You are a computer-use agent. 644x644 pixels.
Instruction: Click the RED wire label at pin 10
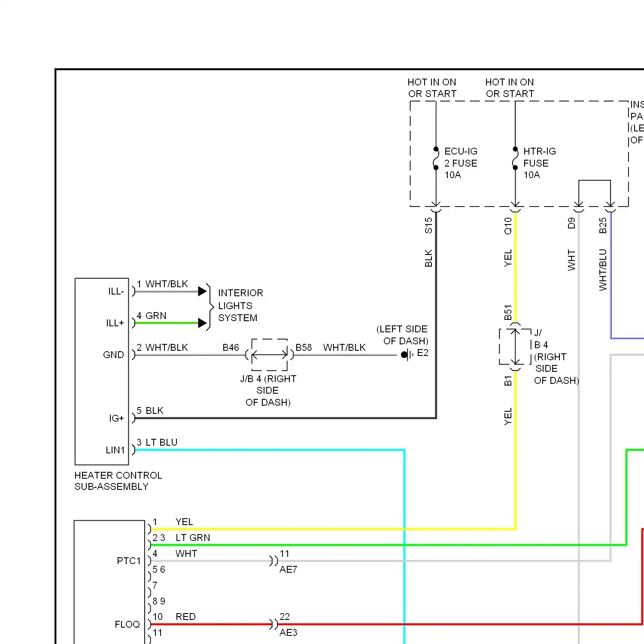pyautogui.click(x=185, y=617)
